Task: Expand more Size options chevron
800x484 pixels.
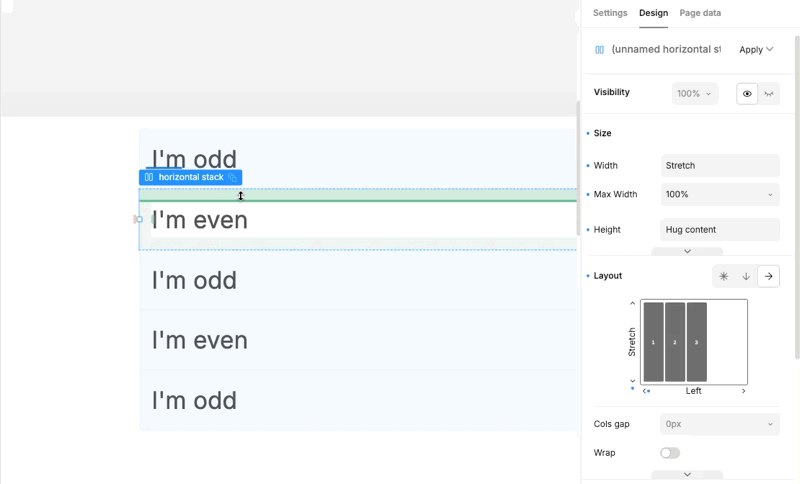Action: [687, 251]
